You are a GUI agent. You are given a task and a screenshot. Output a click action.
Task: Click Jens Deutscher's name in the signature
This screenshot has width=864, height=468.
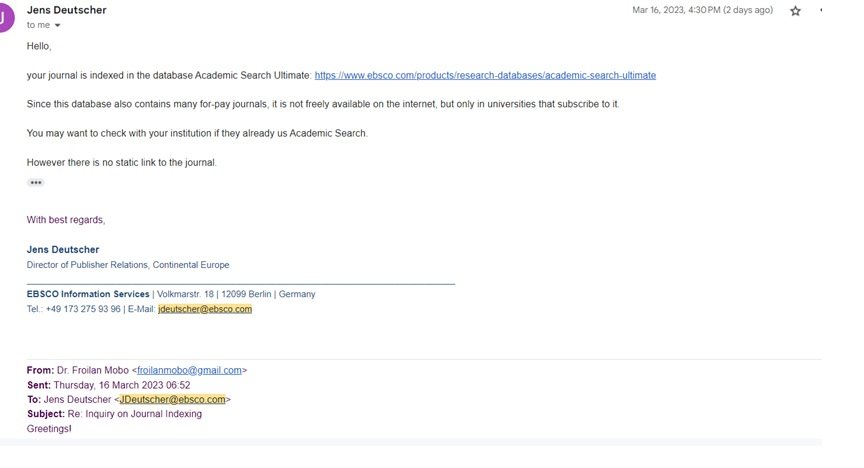click(x=63, y=249)
